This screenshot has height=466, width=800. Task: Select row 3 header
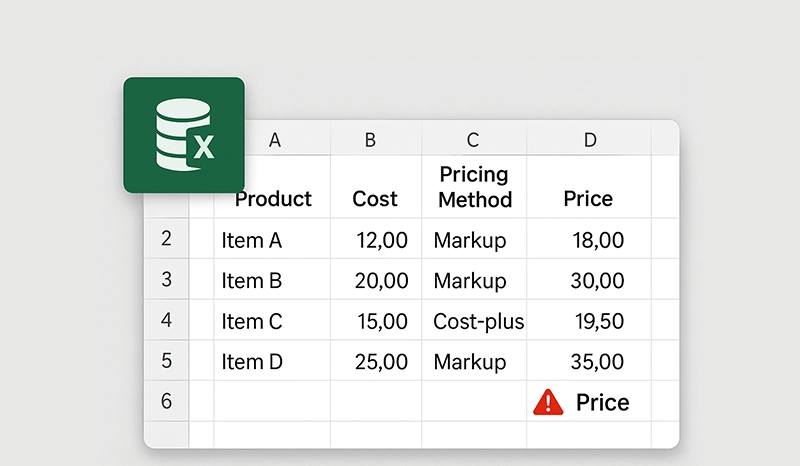click(166, 279)
